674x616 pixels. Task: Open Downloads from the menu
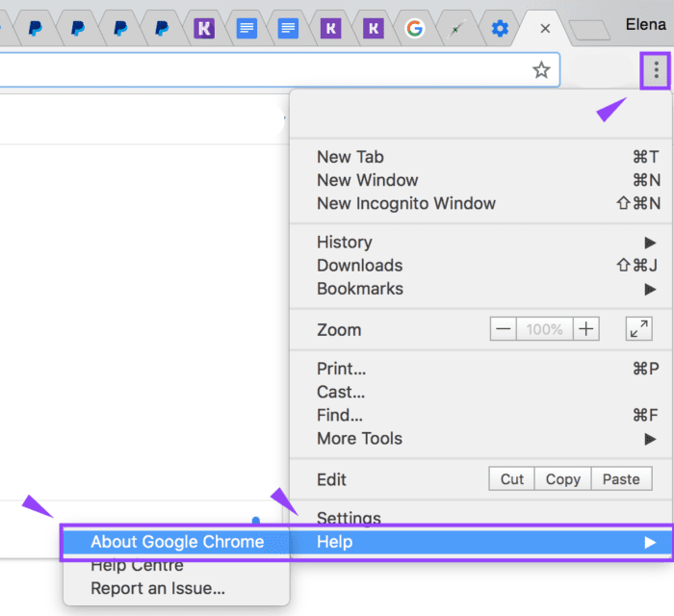[x=481, y=266]
